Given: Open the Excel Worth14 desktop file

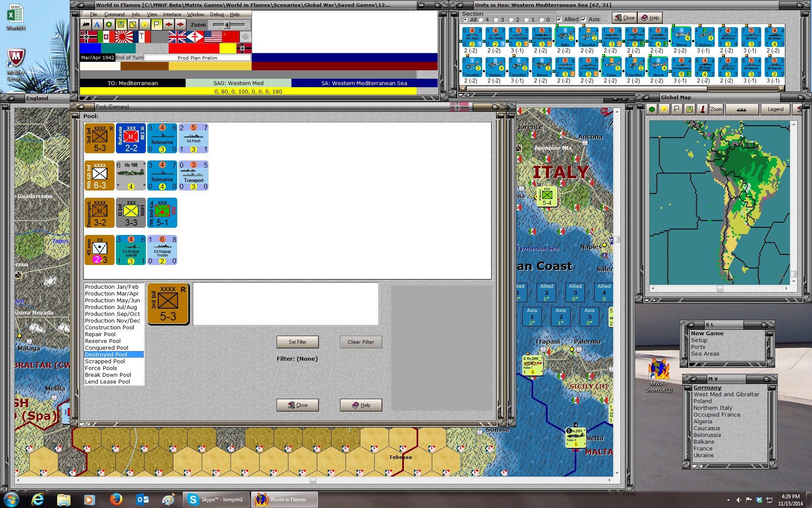Looking at the screenshot, I should tap(16, 17).
